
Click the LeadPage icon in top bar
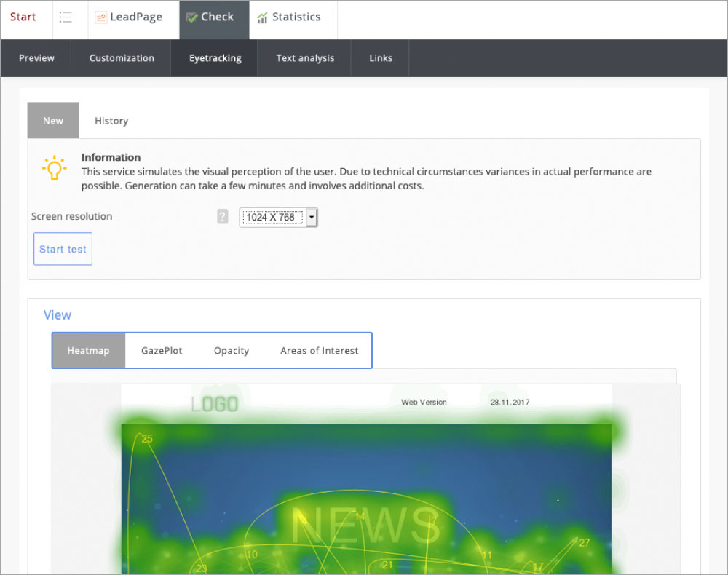101,17
